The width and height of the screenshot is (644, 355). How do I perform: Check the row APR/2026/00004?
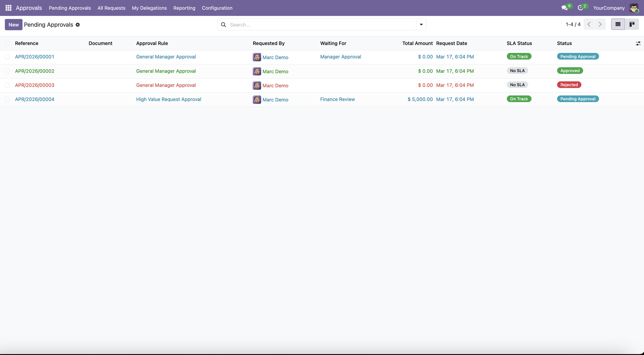pos(7,99)
